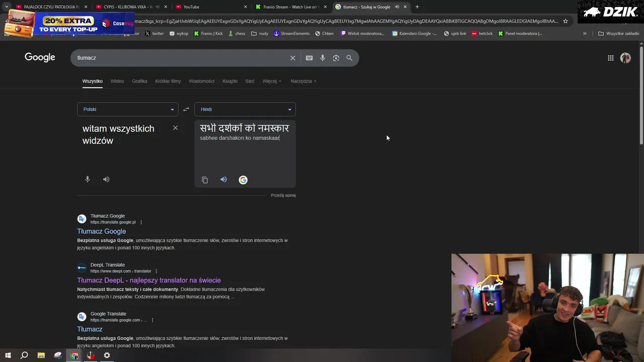Screen dimensions: 644x362
Task: Switch to the Sieć tab
Action: (250, 81)
